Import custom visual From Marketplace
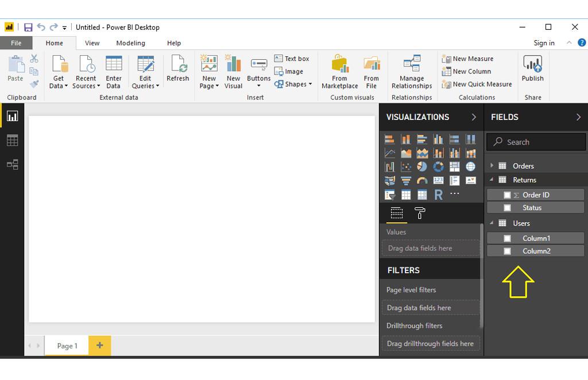Image resolution: width=588 pixels, height=380 pixels. (x=340, y=72)
